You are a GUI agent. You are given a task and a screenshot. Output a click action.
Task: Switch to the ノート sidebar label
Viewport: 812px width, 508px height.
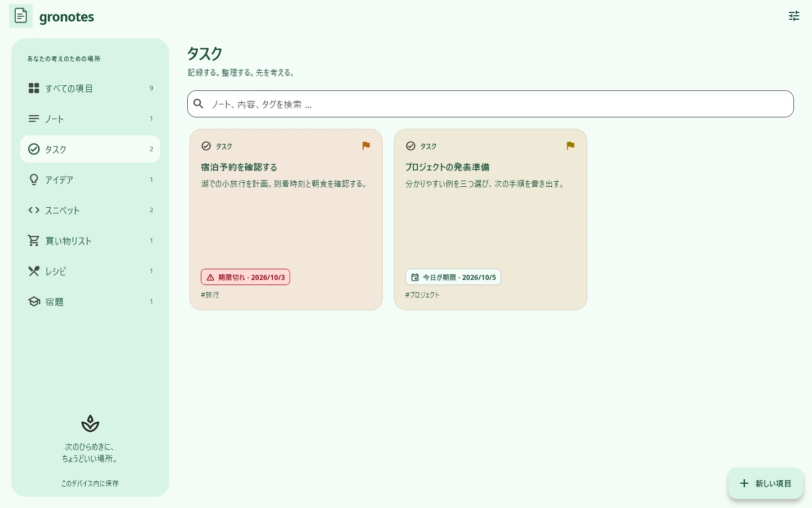[x=54, y=119]
